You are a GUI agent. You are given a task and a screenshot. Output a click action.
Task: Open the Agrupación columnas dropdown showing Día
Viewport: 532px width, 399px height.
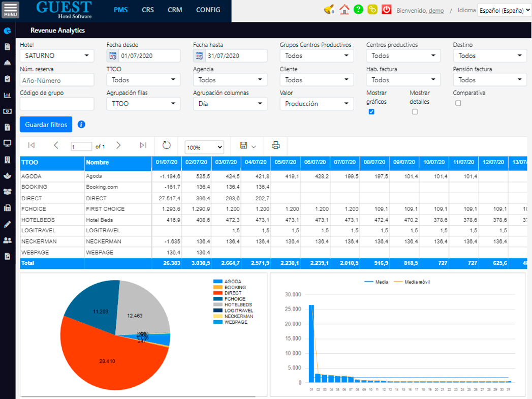pos(230,104)
